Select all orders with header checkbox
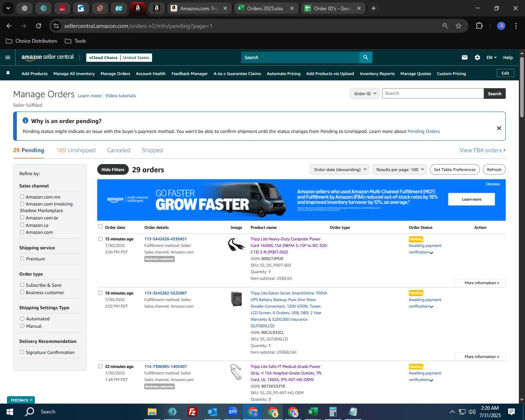This screenshot has height=420, width=525. point(100,226)
